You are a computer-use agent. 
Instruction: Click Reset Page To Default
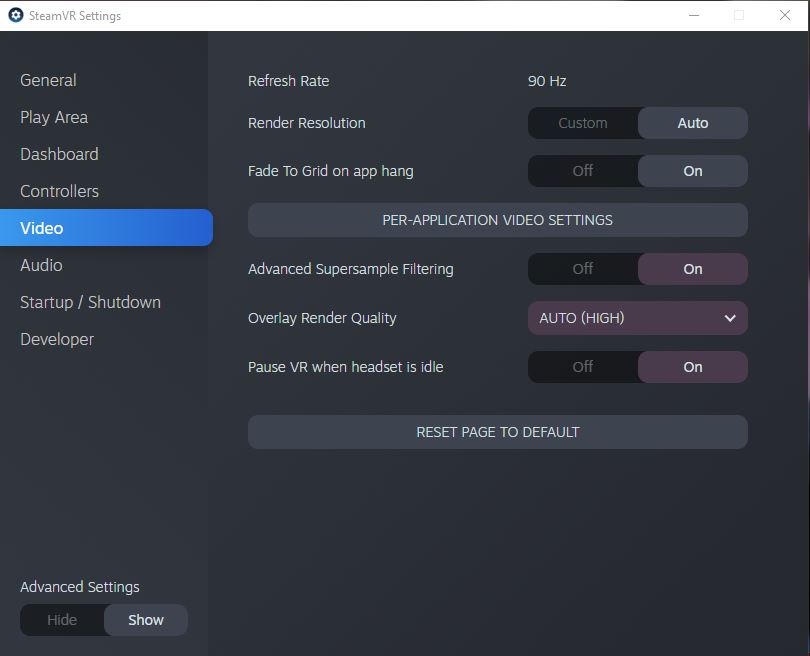click(497, 432)
